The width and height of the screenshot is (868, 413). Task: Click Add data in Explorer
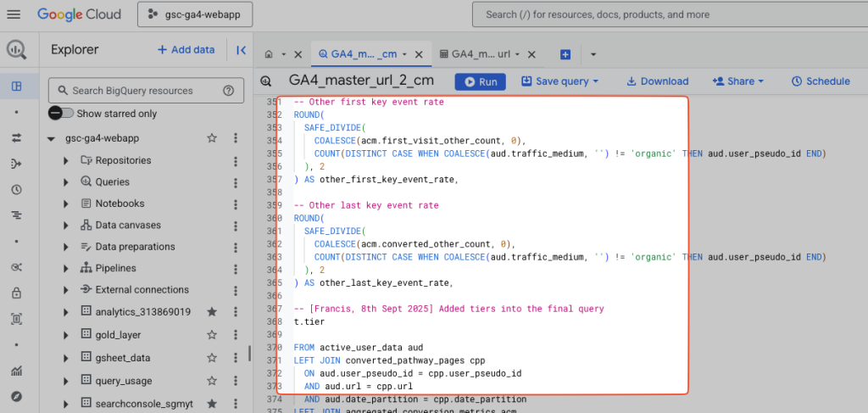coord(186,50)
